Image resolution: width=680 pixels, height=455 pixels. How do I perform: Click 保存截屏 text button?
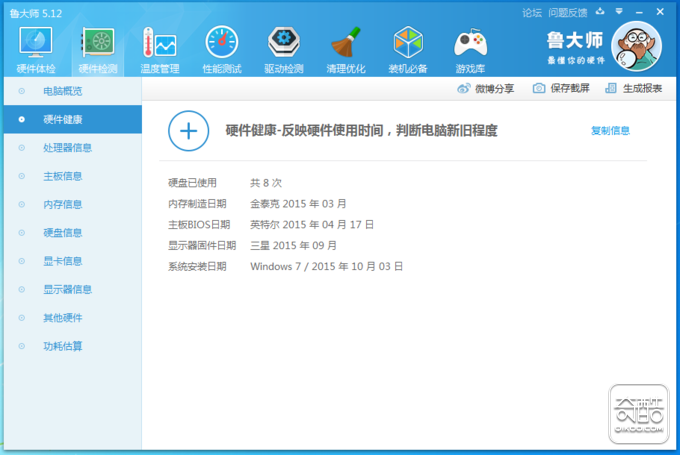[570, 88]
